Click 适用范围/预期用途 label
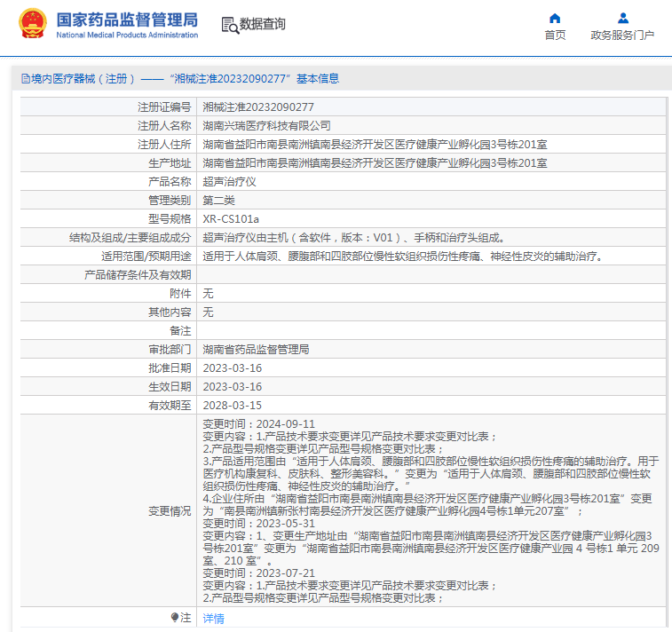 coord(146,257)
